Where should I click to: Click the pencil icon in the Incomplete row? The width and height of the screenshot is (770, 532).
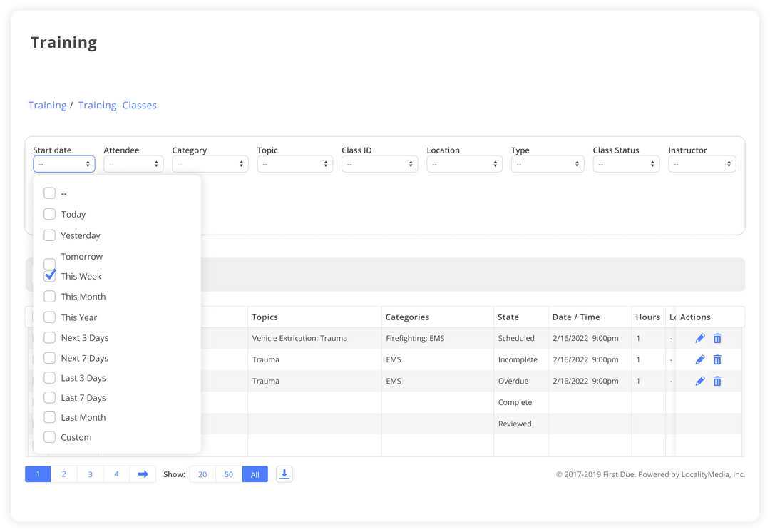700,359
